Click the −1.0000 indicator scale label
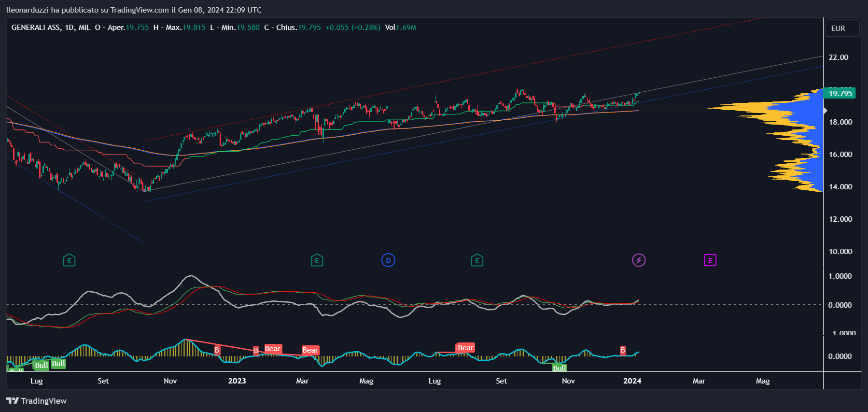The height and width of the screenshot is (412, 868). 842,333
